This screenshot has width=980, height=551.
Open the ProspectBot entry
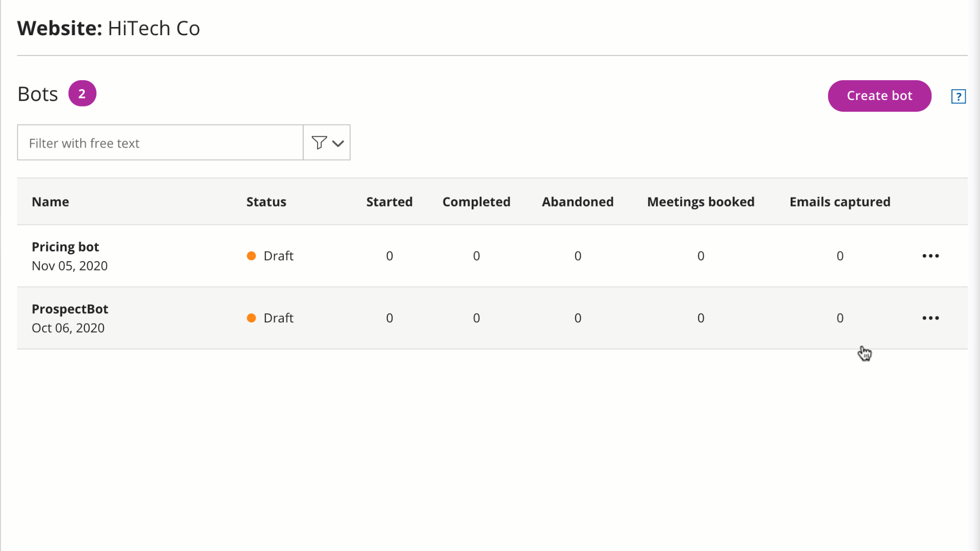point(70,309)
